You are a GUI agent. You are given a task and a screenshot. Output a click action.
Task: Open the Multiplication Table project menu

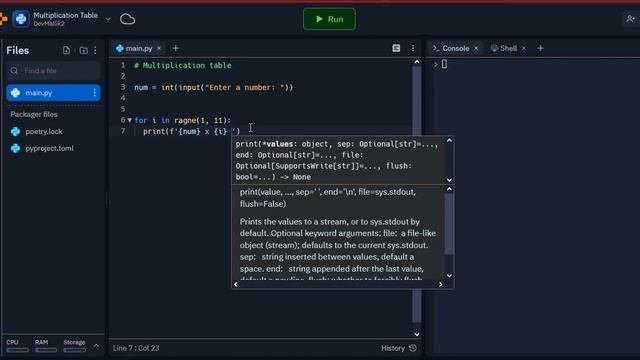[x=108, y=19]
